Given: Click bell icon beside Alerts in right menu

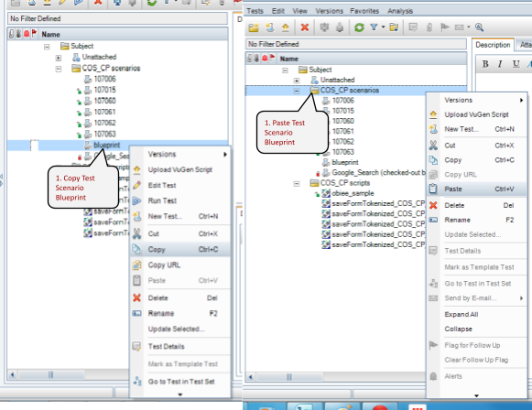Looking at the screenshot, I should point(433,376).
